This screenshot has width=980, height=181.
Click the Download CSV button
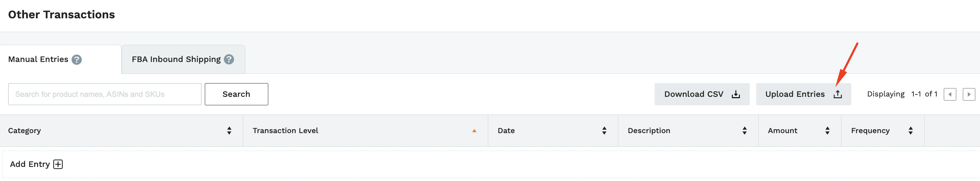(x=702, y=94)
